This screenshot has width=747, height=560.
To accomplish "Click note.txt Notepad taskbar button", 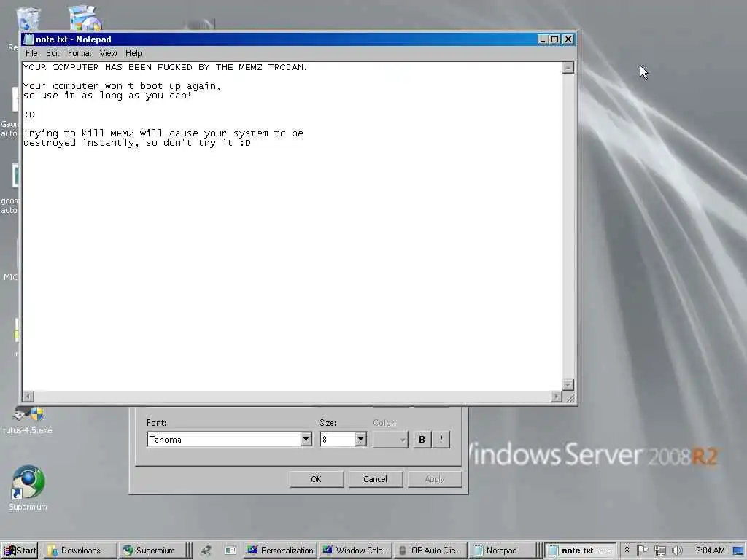I will coord(581,551).
